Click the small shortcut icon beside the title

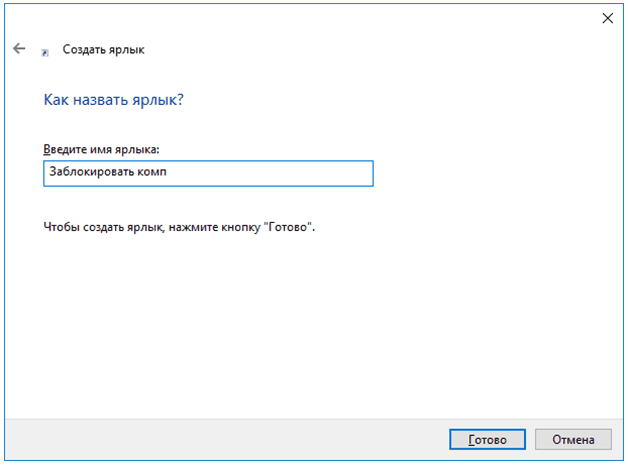click(x=45, y=52)
